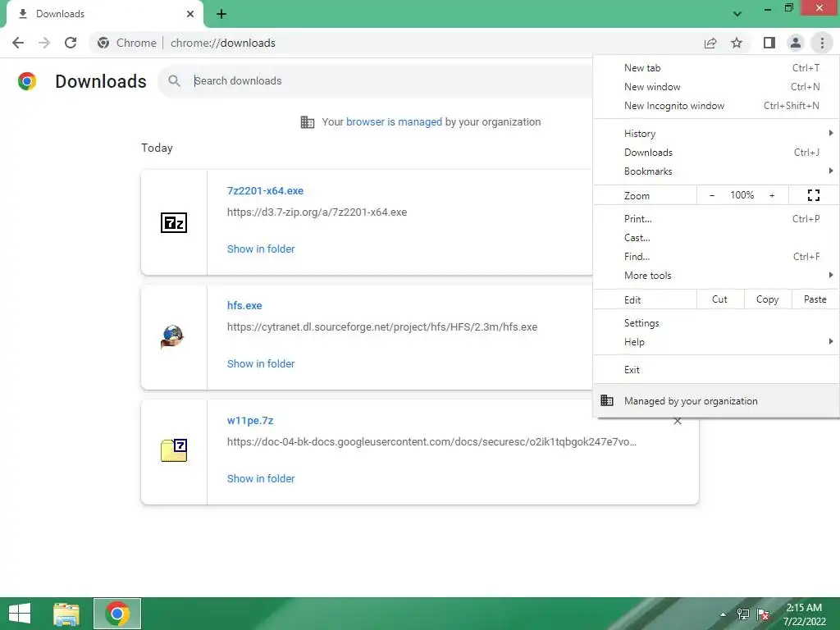Click the sourceforge hfs.exe source URL

[x=382, y=326]
